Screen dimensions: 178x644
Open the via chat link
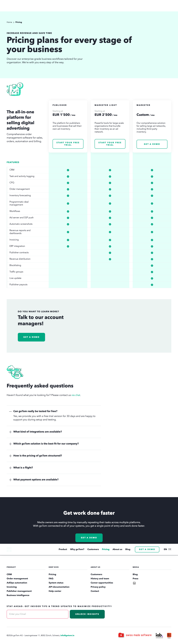pyautogui.click(x=76, y=395)
